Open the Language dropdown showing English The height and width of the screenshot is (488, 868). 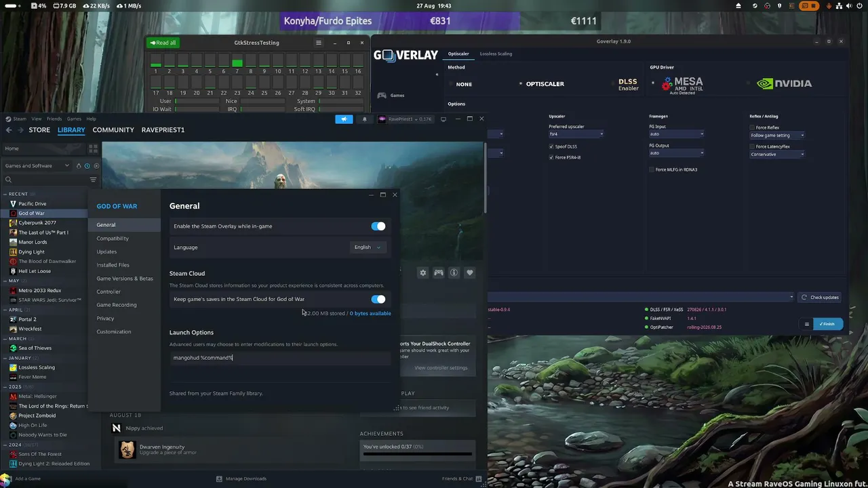tap(368, 247)
